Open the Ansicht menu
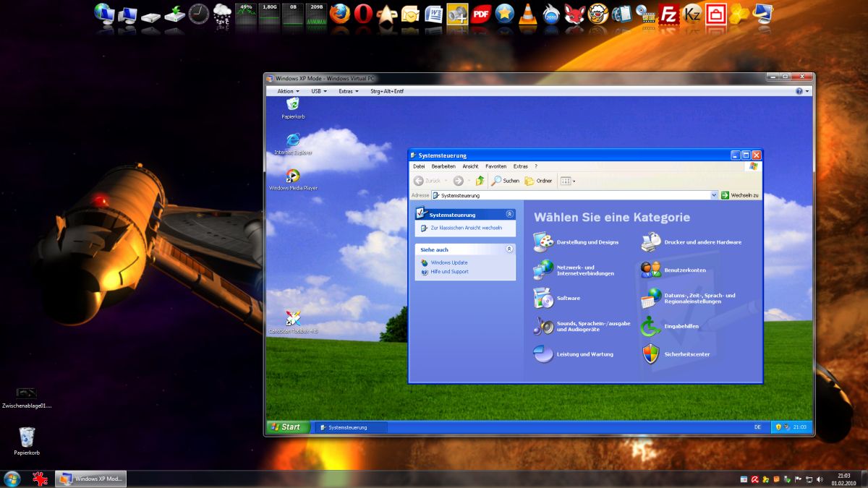Image resolution: width=868 pixels, height=488 pixels. click(x=470, y=166)
